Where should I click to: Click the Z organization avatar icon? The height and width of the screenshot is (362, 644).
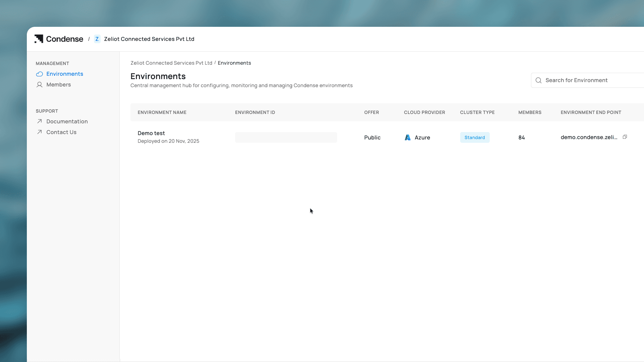click(97, 39)
